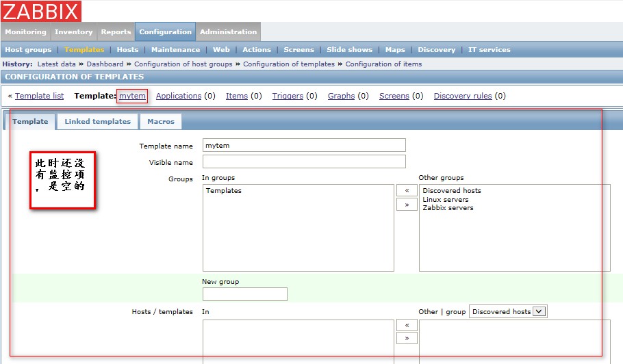Open the Reports menu

pos(116,31)
